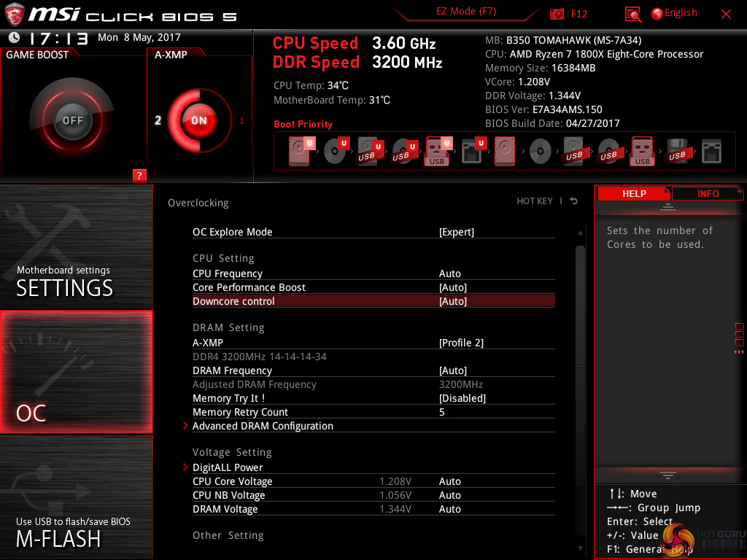Select A-XMP profile number 2
The width and height of the screenshot is (747, 560).
[x=158, y=120]
